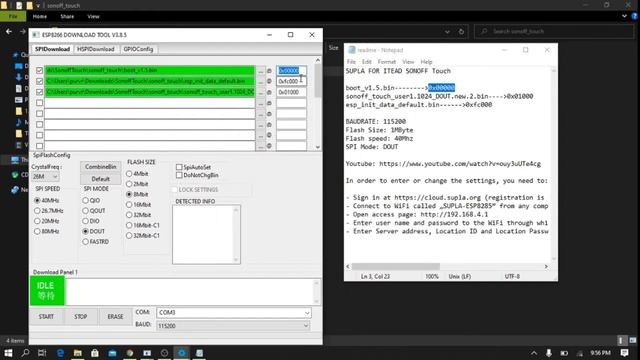The height and width of the screenshot is (360, 640).
Task: Click the 0x01000 address field
Action: (x=291, y=92)
